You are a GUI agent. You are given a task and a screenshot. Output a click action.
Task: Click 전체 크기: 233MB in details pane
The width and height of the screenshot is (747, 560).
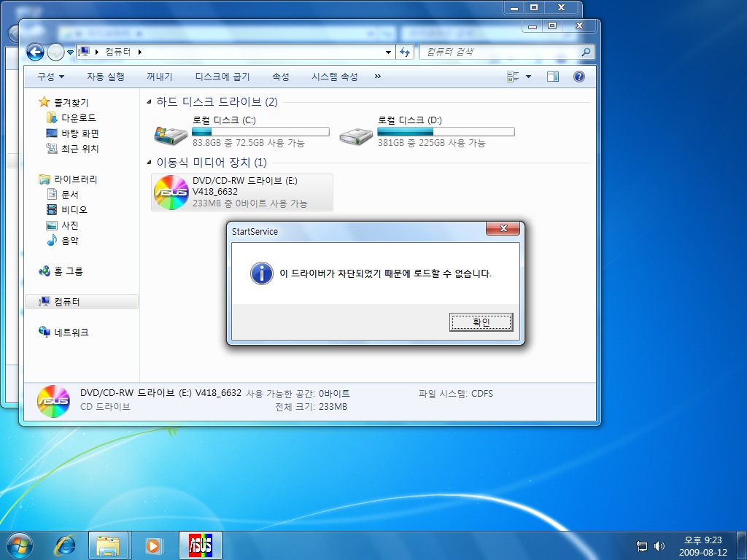point(311,407)
